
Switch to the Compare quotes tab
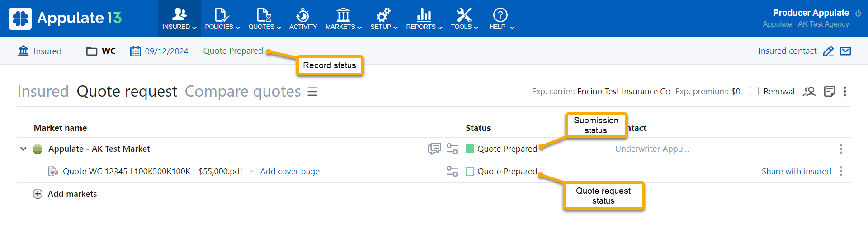242,92
